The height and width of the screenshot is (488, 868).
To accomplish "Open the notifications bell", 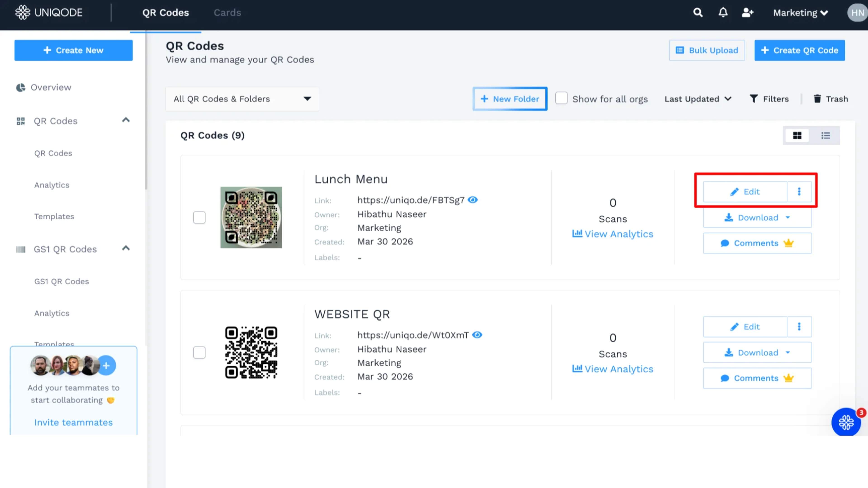I will click(x=723, y=13).
